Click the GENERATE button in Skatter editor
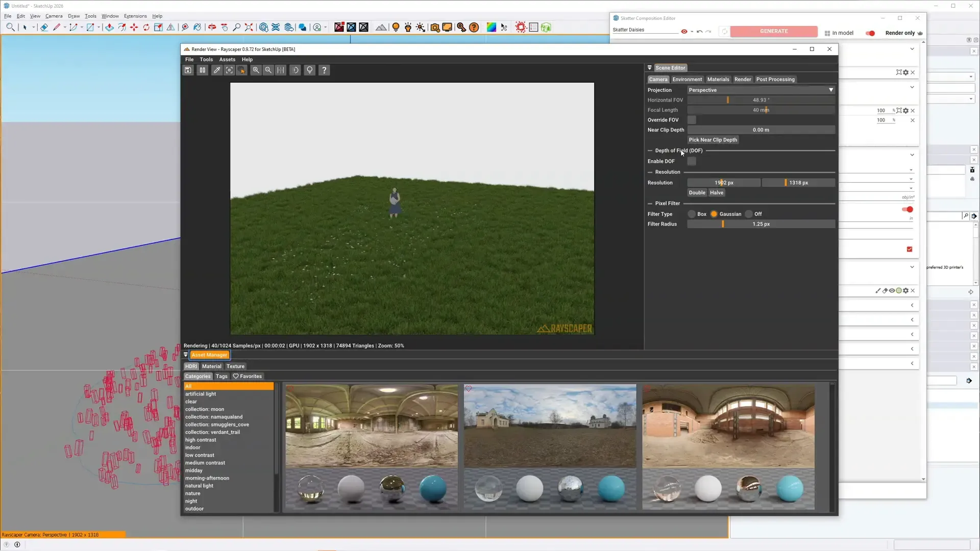Image resolution: width=980 pixels, height=551 pixels. pyautogui.click(x=774, y=32)
